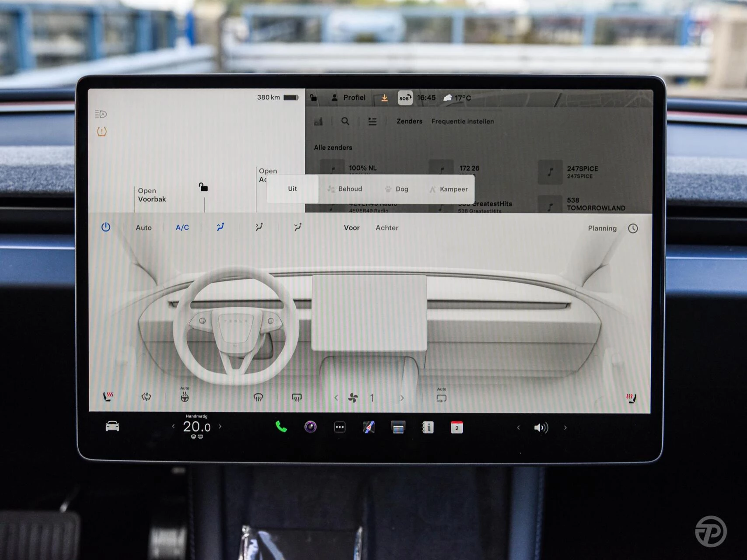Image resolution: width=747 pixels, height=560 pixels.
Task: Switch to the Achter climate tab
Action: [387, 228]
